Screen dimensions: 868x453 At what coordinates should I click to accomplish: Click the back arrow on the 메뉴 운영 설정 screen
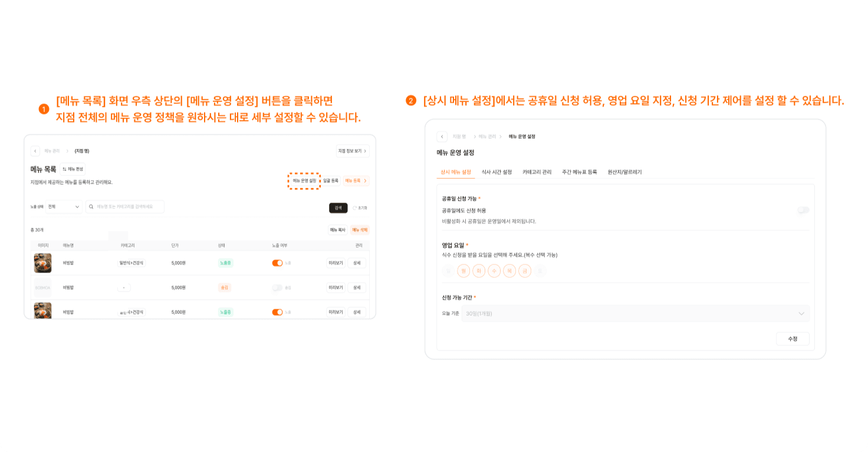pyautogui.click(x=442, y=136)
